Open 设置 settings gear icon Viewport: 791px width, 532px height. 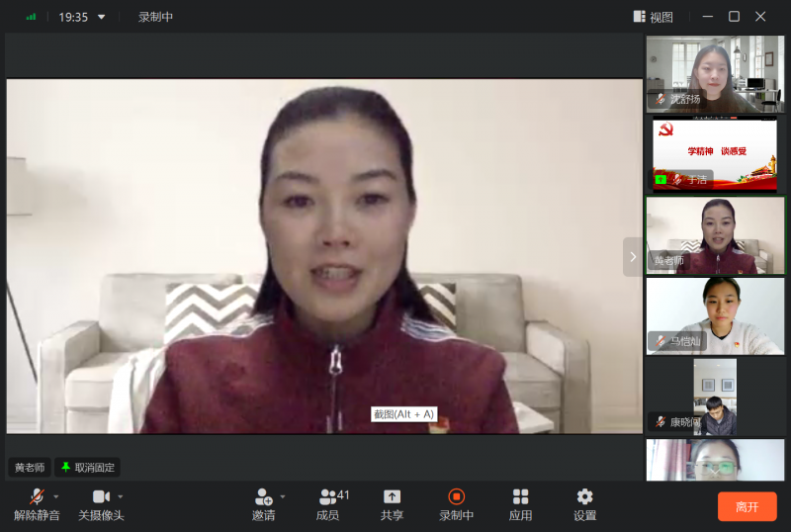584,496
